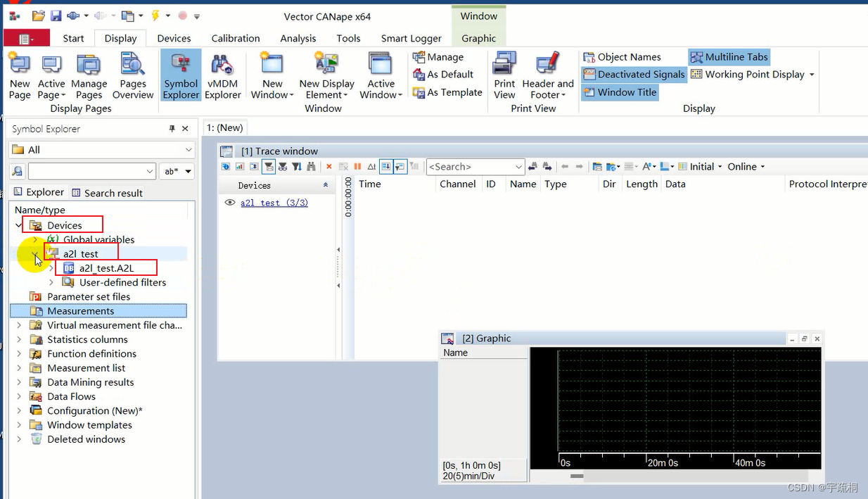Toggle a2l_test device visibility eye icon
Image resolution: width=868 pixels, height=499 pixels.
pyautogui.click(x=229, y=203)
